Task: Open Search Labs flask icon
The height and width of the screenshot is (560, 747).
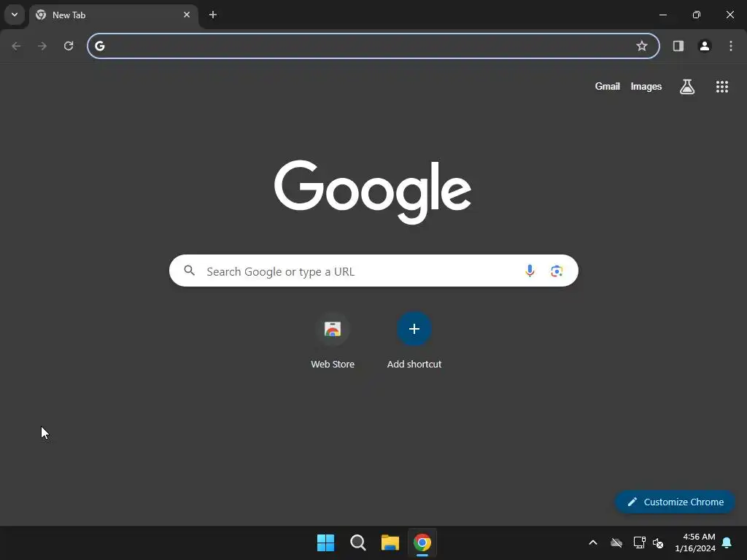Action: point(687,86)
